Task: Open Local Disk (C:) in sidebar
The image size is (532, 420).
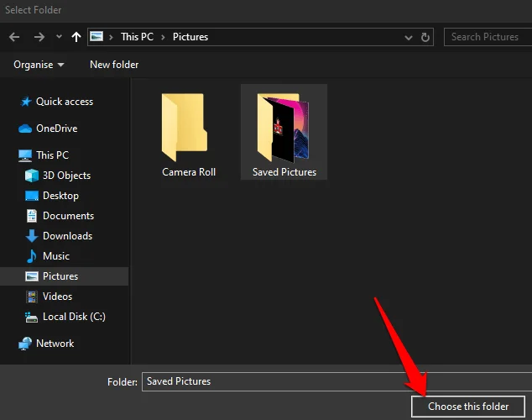Action: [74, 317]
